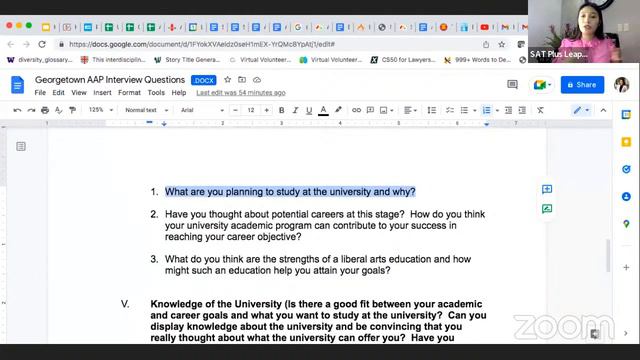Image resolution: width=640 pixels, height=360 pixels.
Task: Open the Tools menu
Action: tap(156, 93)
